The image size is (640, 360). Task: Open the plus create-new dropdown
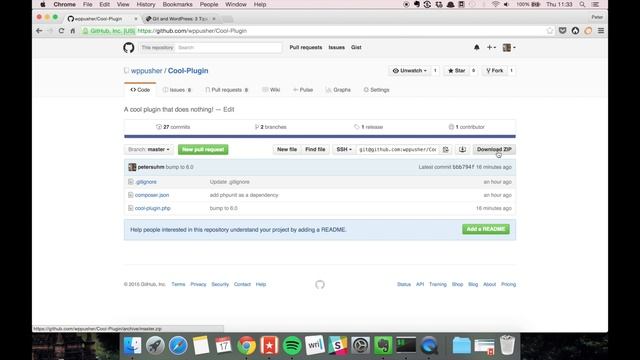pyautogui.click(x=491, y=47)
